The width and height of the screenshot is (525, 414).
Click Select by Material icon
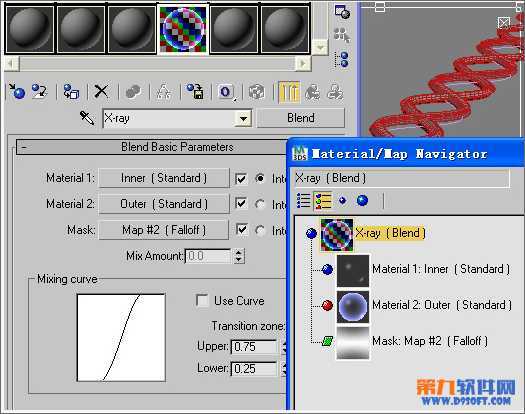[x=342, y=35]
